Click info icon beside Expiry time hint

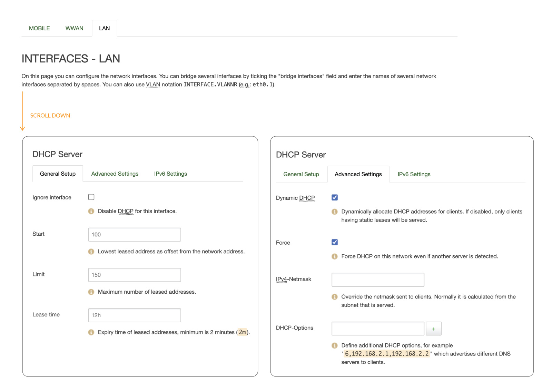point(91,332)
